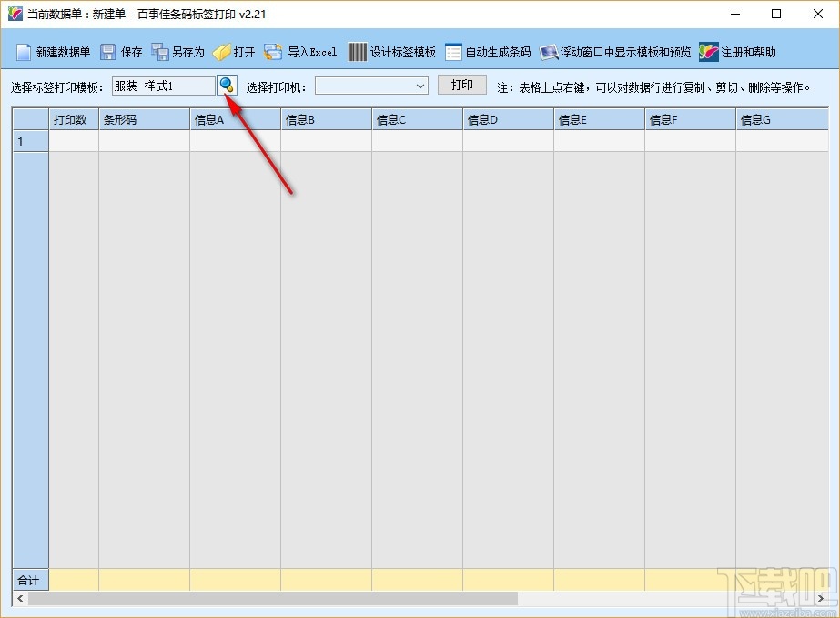
Task: Click the 保存 floppy disk icon
Action: click(x=108, y=52)
